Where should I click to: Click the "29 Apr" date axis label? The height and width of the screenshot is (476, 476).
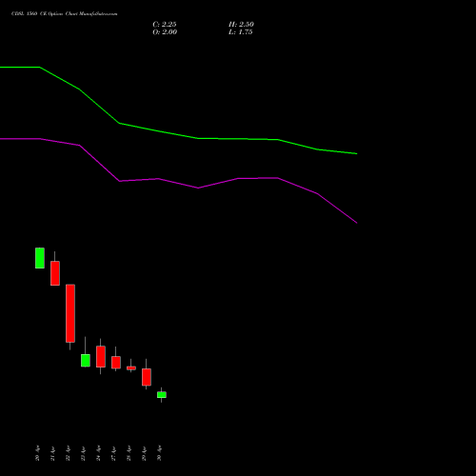click(144, 453)
